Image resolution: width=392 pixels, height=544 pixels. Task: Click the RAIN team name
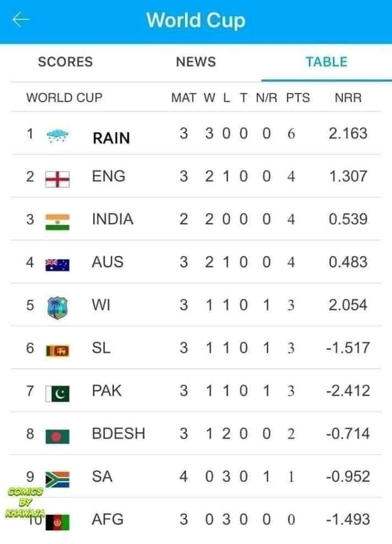[111, 138]
